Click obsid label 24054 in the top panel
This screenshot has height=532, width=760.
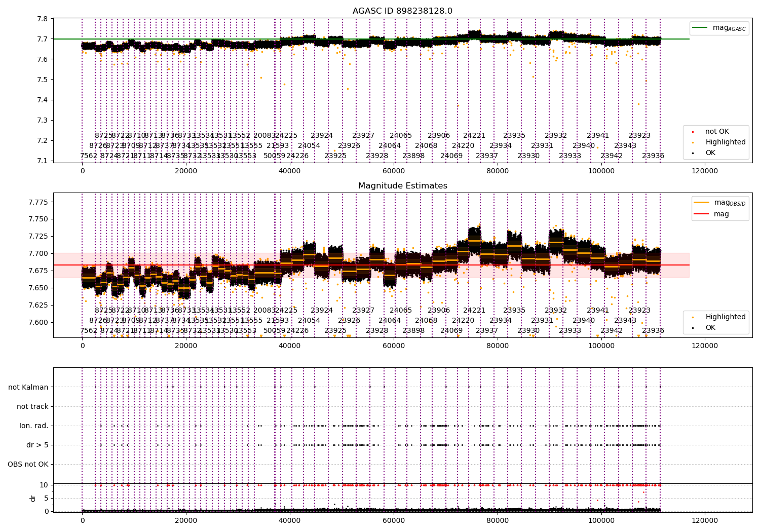(309, 145)
